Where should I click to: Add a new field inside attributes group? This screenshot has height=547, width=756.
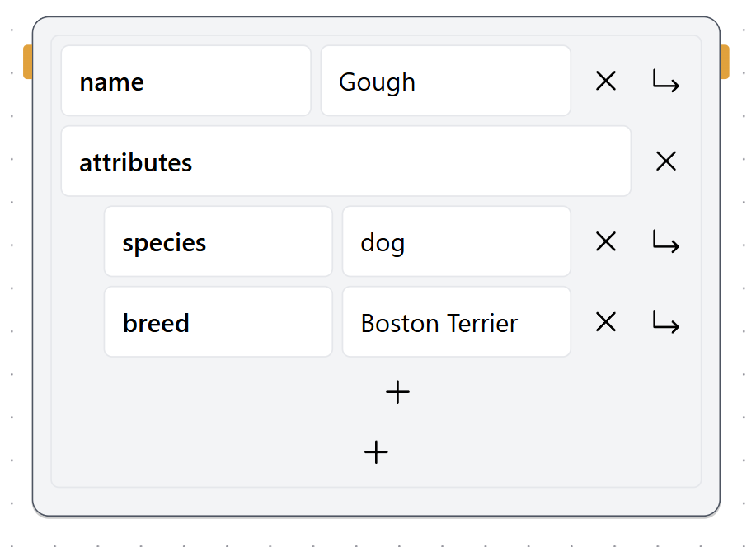pos(397,392)
